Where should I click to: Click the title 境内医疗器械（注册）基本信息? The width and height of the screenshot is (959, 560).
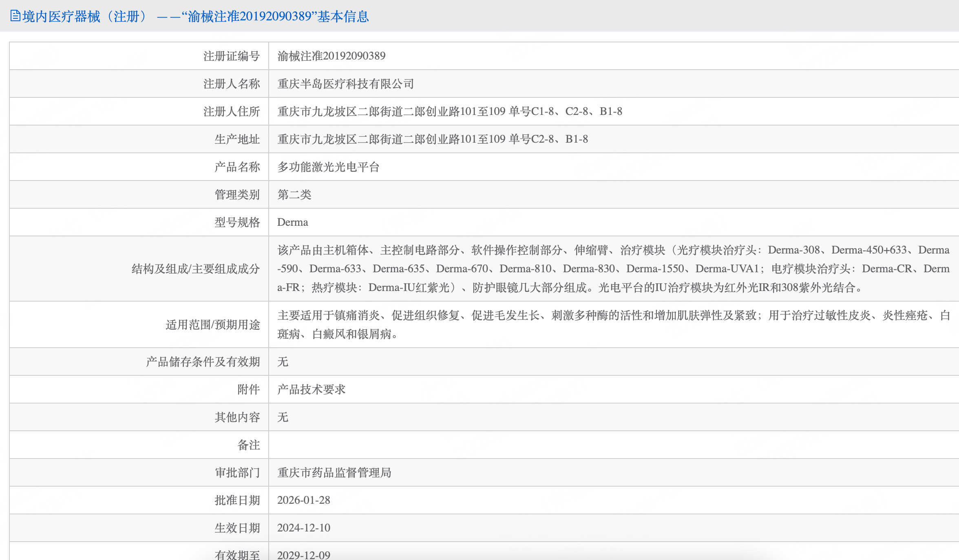click(196, 16)
